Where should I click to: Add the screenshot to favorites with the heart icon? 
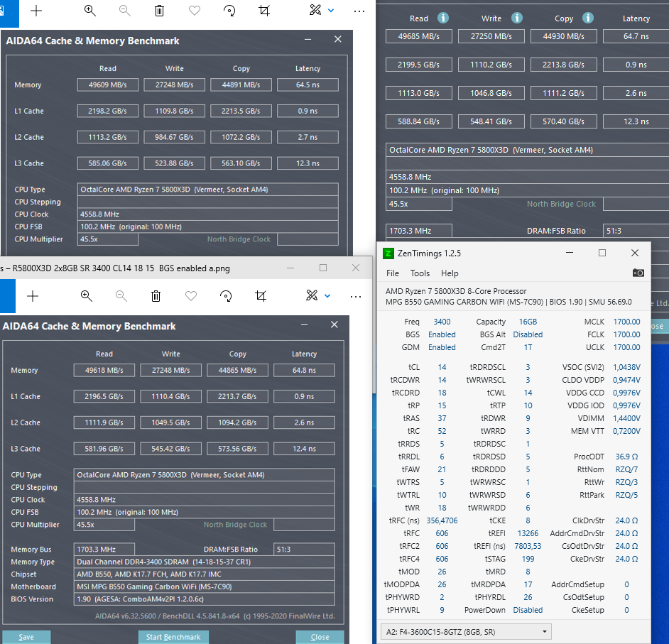[x=194, y=11]
